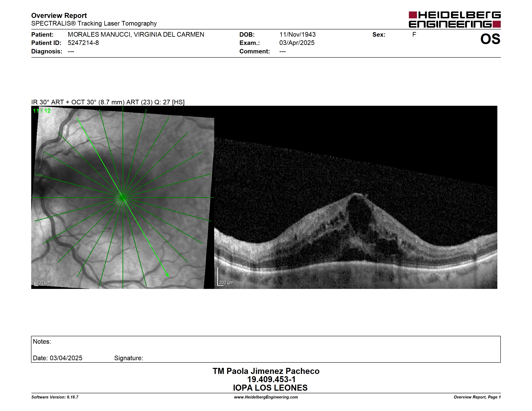The image size is (532, 411).
Task: Click the 'Overview Report' title
Action: pos(59,16)
